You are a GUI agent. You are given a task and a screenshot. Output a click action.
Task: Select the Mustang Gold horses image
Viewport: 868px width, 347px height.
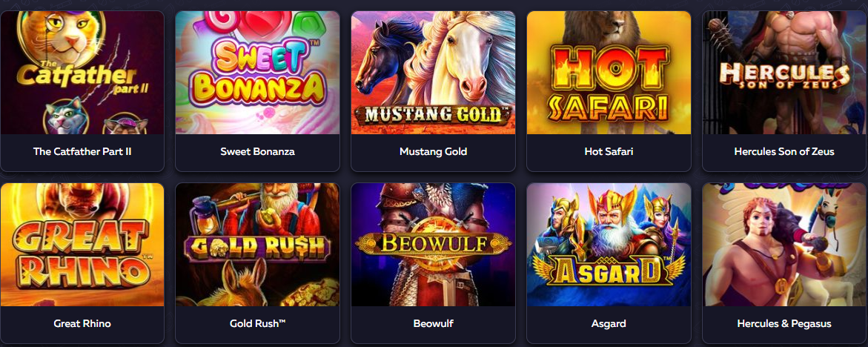coord(434,73)
